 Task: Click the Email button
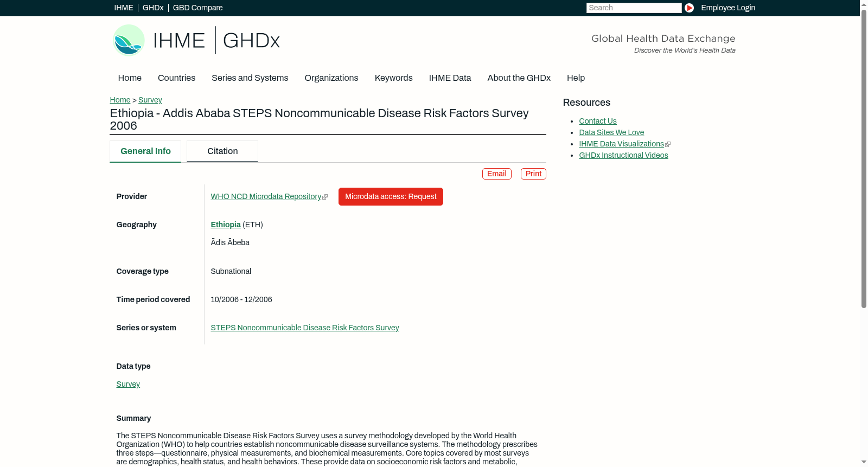(497, 174)
